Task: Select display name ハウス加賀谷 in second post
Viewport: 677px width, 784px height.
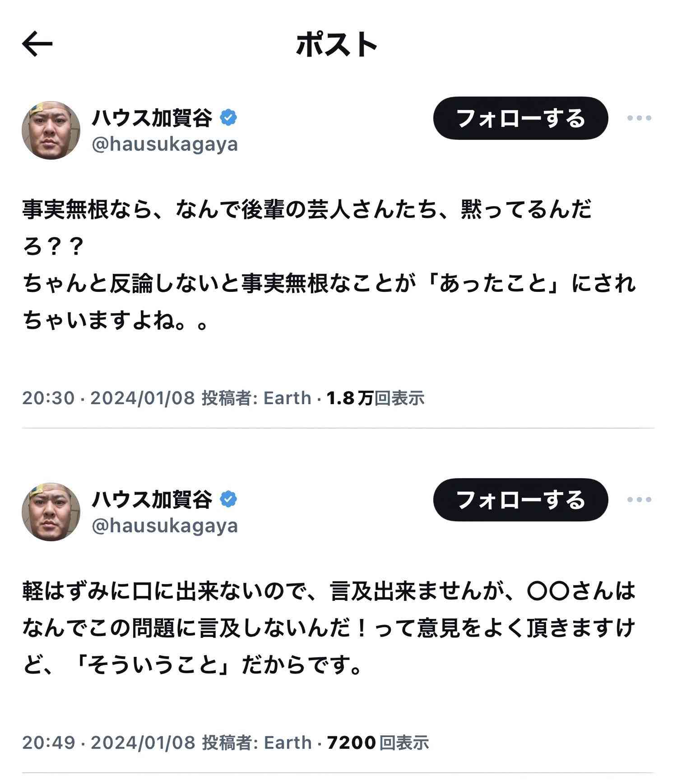Action: 152,499
